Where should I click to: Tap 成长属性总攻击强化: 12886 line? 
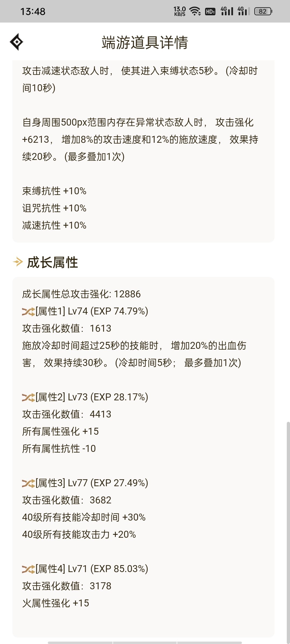pos(81,294)
